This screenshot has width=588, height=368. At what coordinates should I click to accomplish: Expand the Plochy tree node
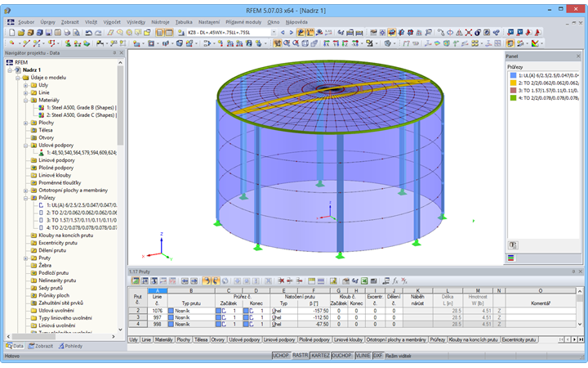coord(25,123)
